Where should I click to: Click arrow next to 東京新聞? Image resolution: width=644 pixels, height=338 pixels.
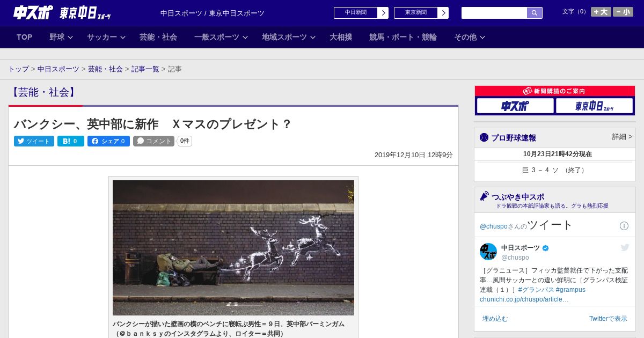point(443,13)
